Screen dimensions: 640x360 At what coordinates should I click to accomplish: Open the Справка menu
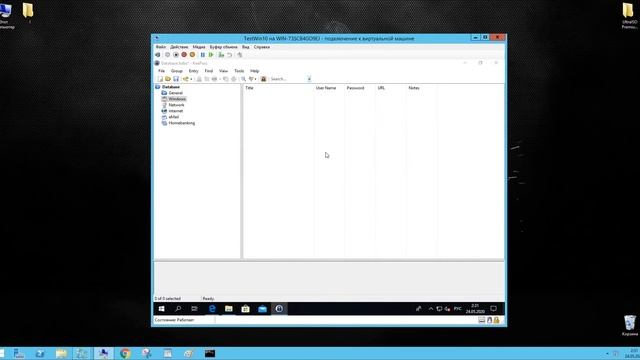[x=262, y=47]
